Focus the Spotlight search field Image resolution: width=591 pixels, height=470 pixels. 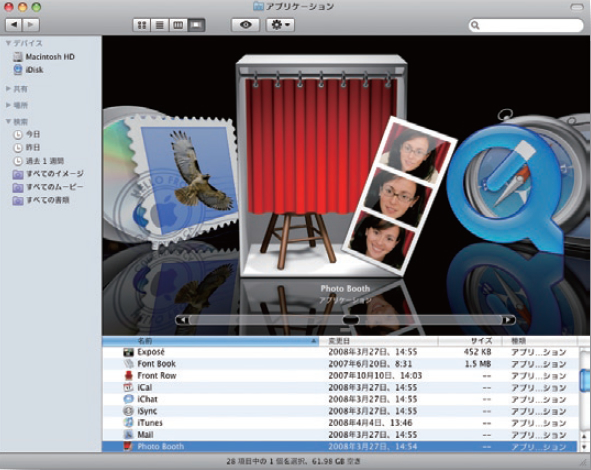[526, 25]
